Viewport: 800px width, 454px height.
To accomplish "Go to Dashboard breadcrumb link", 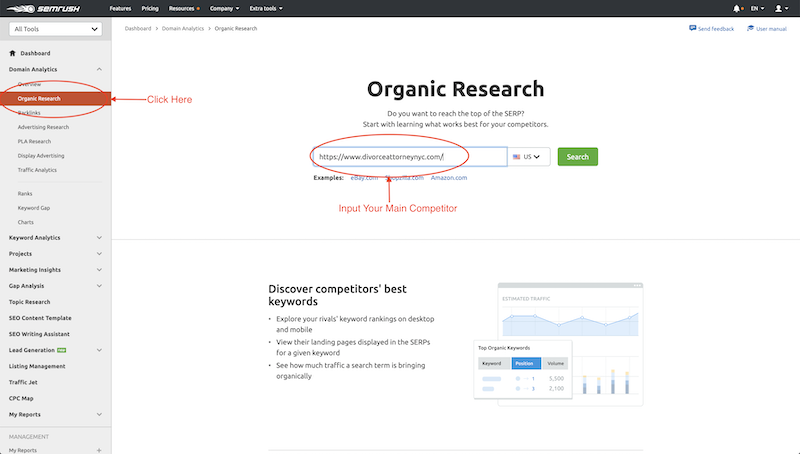I will [138, 29].
